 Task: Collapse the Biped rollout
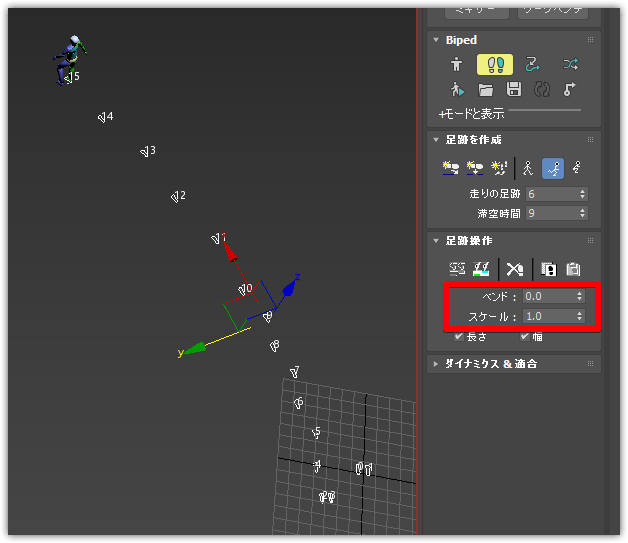437,40
